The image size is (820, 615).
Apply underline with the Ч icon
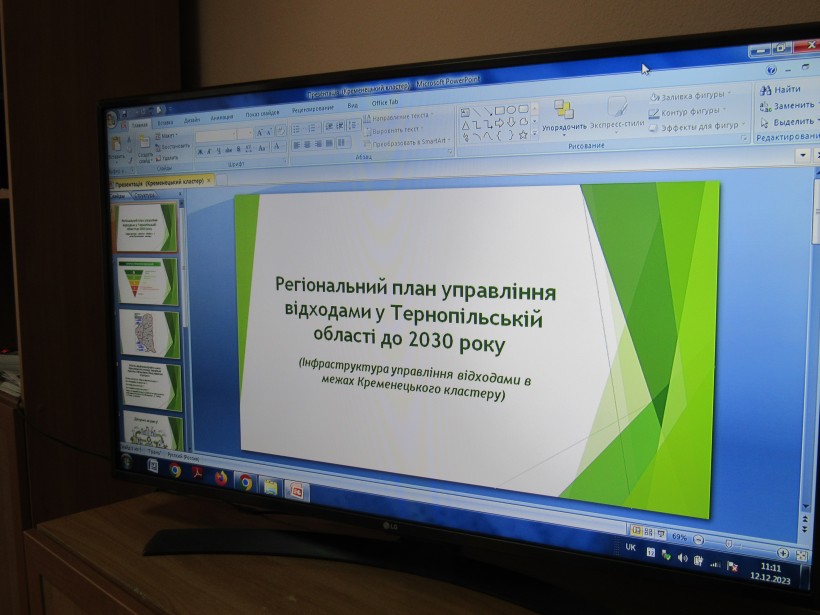220,151
